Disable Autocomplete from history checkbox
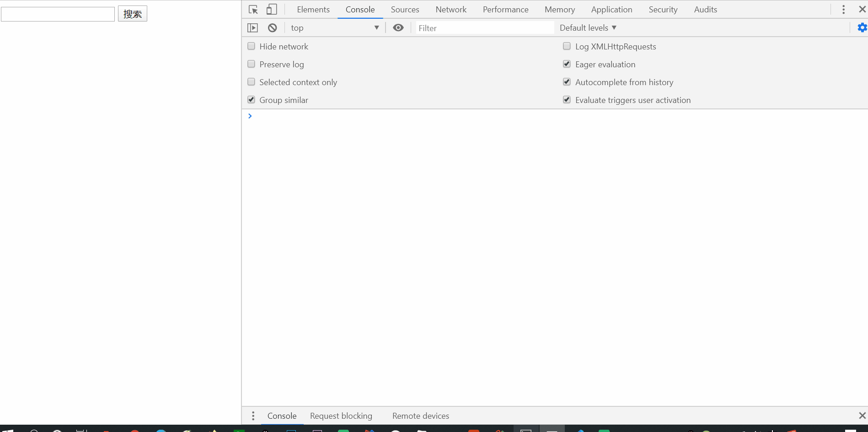Viewport: 868px width, 432px height. tap(567, 82)
